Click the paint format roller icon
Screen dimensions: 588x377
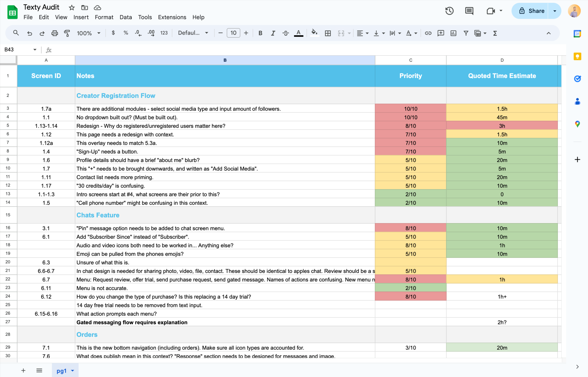(x=67, y=33)
